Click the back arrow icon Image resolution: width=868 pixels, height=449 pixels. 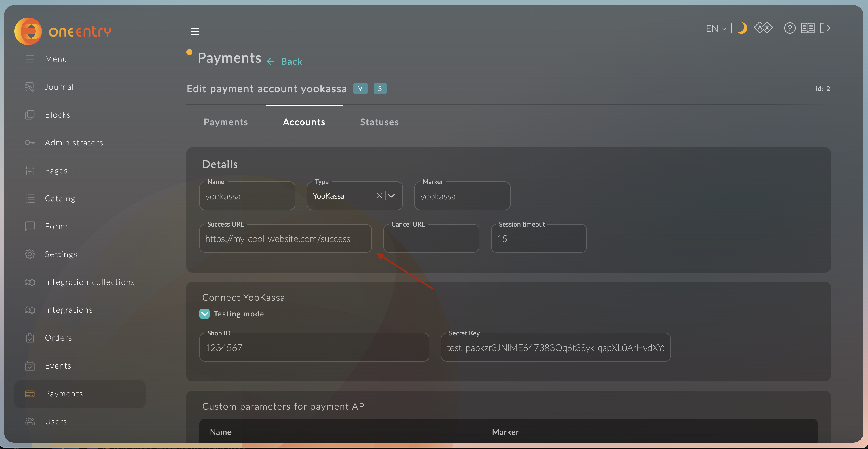click(270, 61)
